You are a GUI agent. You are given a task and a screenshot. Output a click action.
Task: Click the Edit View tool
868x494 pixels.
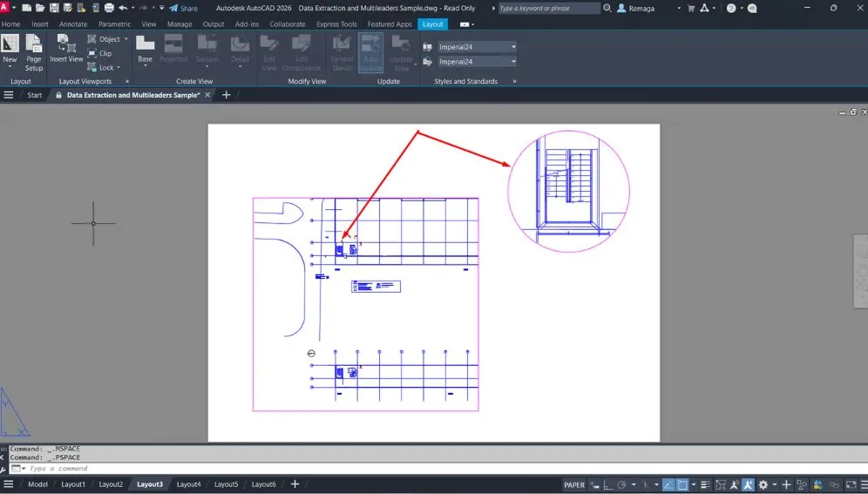tap(269, 52)
